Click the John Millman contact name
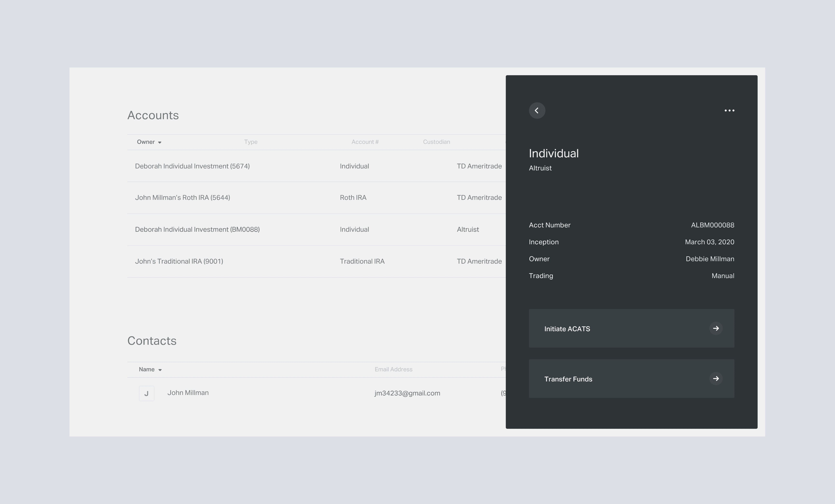835x504 pixels. pos(188,393)
